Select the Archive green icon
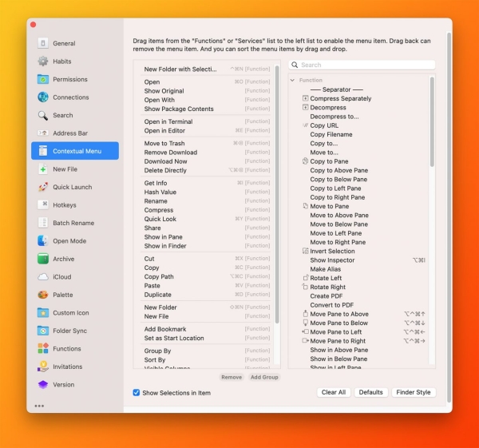479x448 pixels. [x=43, y=259]
